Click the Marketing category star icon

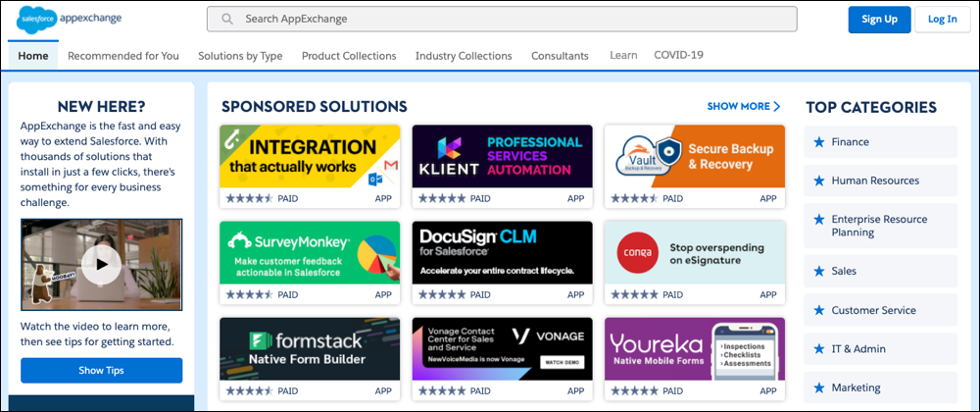[819, 387]
